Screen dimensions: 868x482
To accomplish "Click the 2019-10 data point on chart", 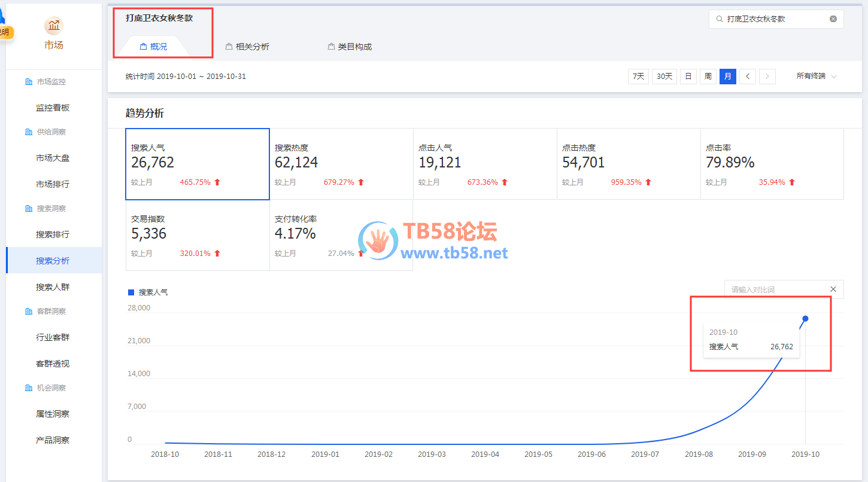I will pos(805,319).
